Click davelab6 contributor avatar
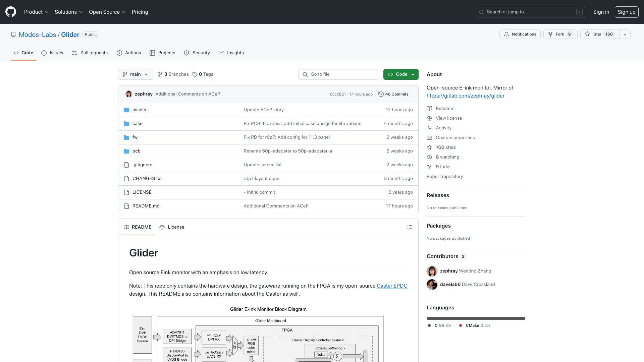This screenshot has height=362, width=644. [x=432, y=285]
